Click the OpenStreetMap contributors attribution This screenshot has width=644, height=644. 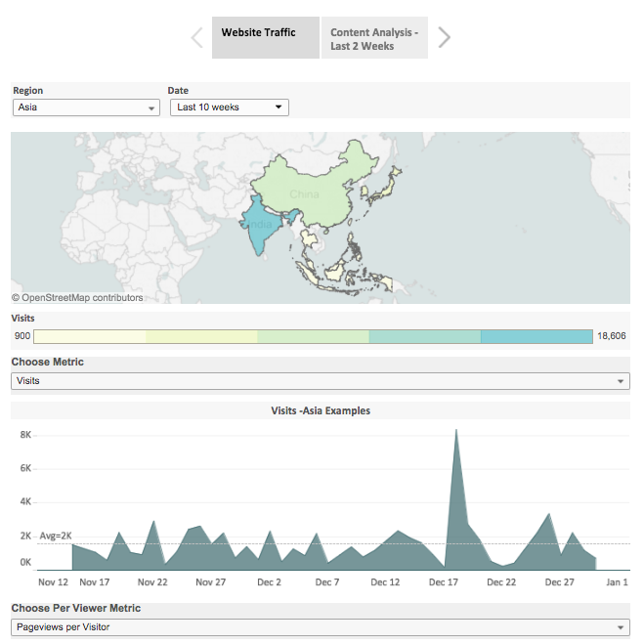pos(77,298)
